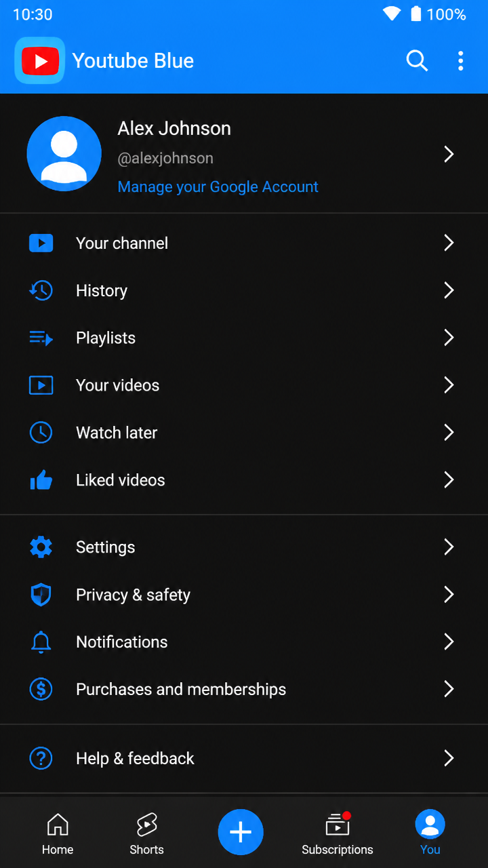Switch to the Shorts tab
The image size is (488, 868).
pyautogui.click(x=147, y=833)
